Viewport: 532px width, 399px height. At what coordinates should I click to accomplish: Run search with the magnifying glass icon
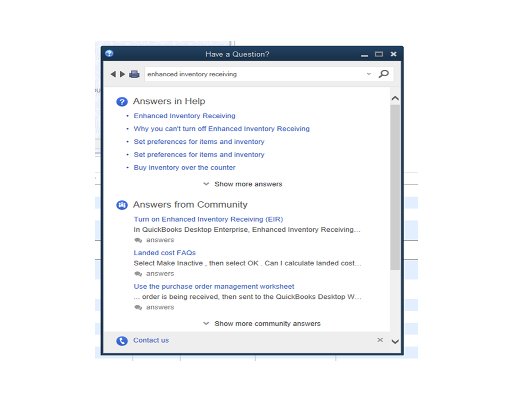[383, 74]
